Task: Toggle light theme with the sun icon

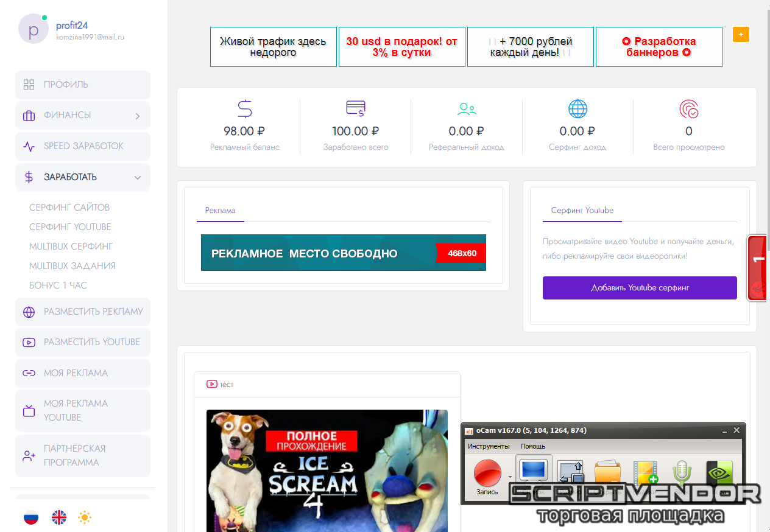Action: point(85,517)
